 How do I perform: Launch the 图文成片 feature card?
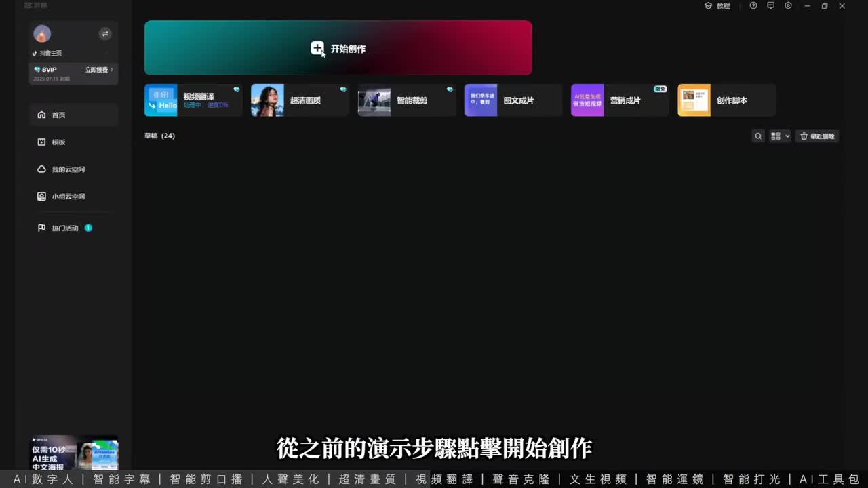(513, 100)
